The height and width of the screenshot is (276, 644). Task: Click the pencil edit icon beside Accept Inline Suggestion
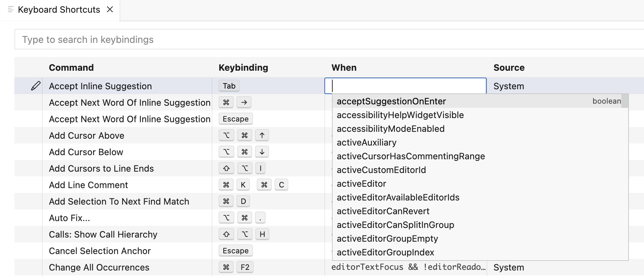36,86
